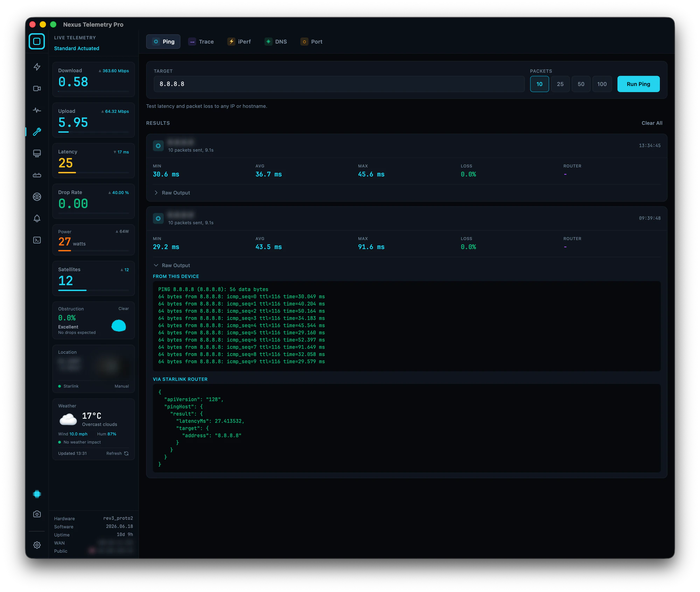Click the Power watts progress bar
Viewport: 700px width, 592px height.
pyautogui.click(x=93, y=251)
